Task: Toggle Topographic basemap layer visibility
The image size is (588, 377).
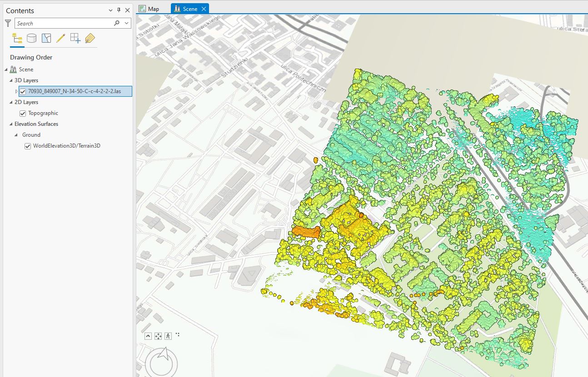Action: (x=23, y=113)
